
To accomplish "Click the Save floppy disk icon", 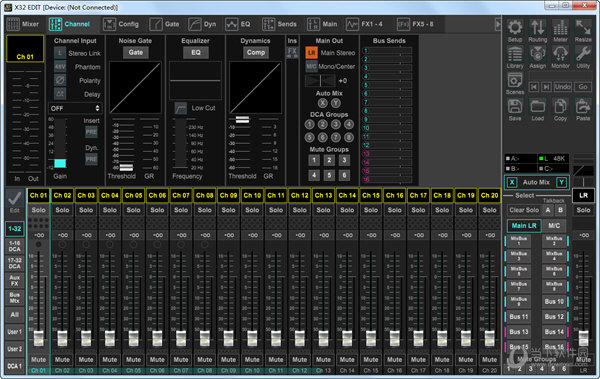I will (515, 107).
